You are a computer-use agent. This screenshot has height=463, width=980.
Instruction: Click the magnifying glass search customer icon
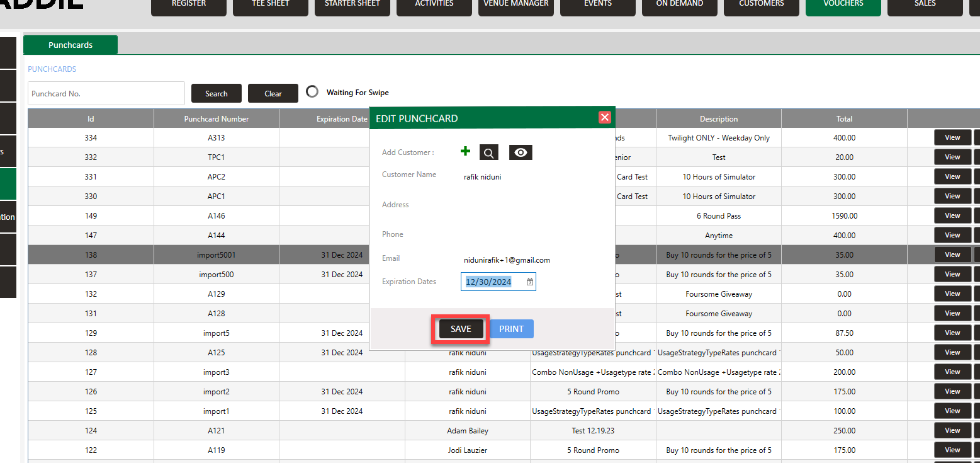(x=489, y=152)
